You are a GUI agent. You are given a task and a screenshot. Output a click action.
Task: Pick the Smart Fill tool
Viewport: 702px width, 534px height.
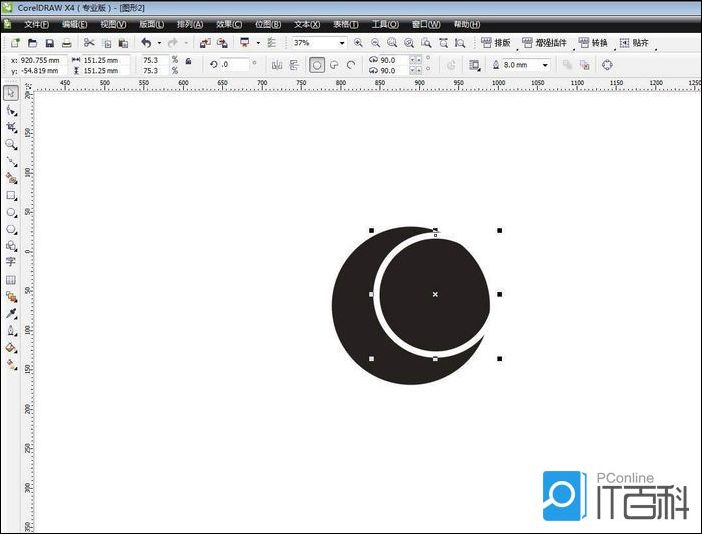tap(11, 178)
